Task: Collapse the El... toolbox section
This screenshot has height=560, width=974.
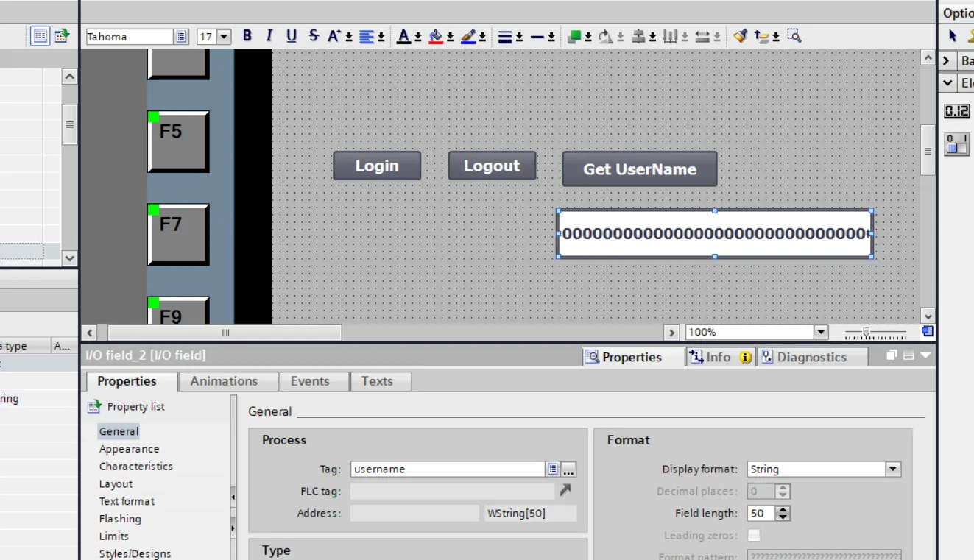Action: pos(947,83)
